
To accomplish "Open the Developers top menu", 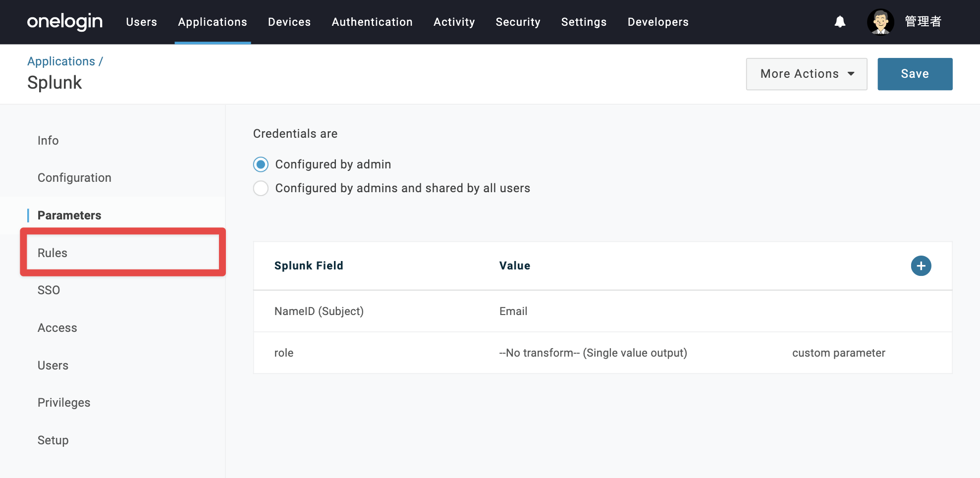I will pyautogui.click(x=658, y=22).
